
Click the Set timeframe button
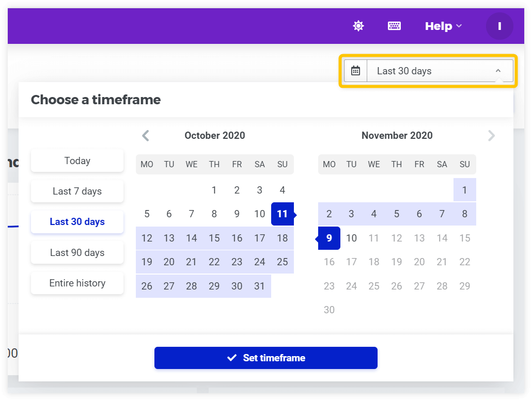coord(266,358)
